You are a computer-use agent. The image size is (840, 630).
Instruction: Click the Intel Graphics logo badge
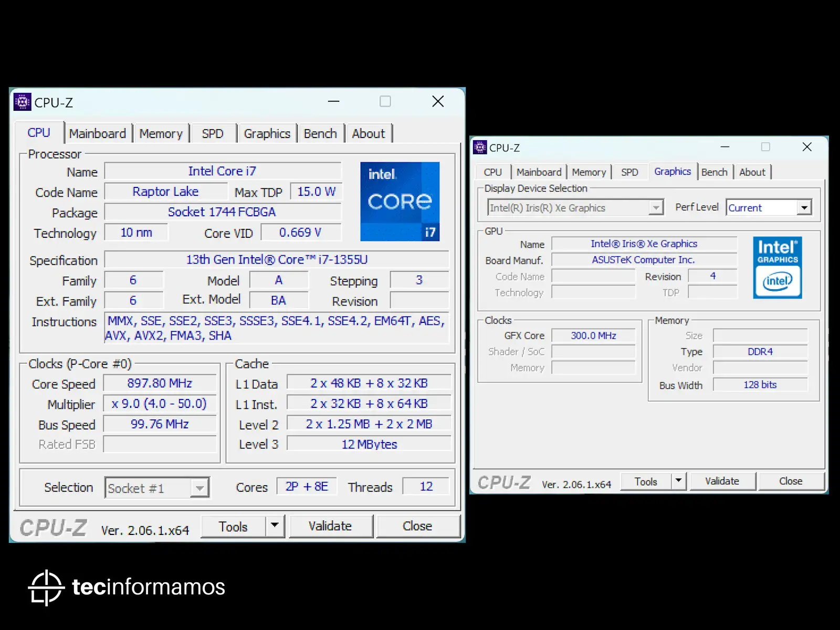778,267
